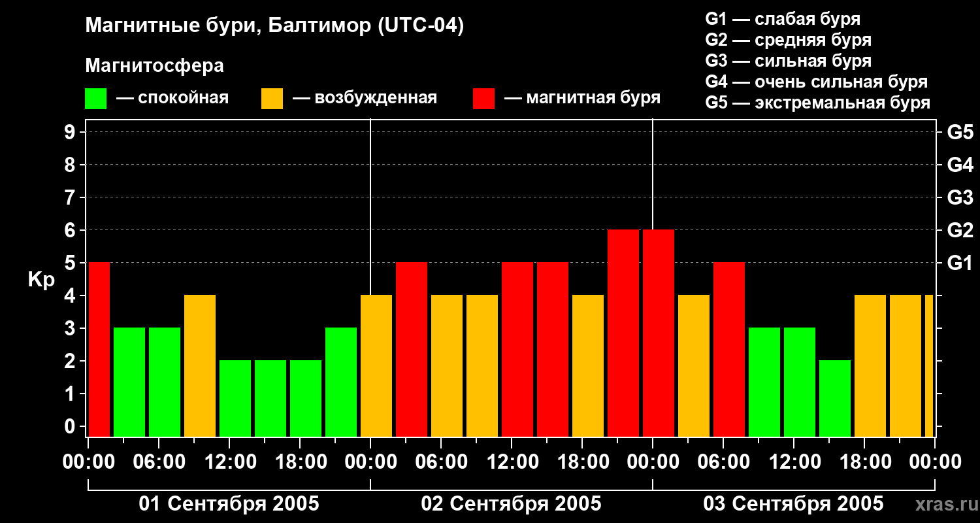
Task: Click the orange Kp 4 bar at 18:00 on 02 Сентября
Action: pos(588,365)
